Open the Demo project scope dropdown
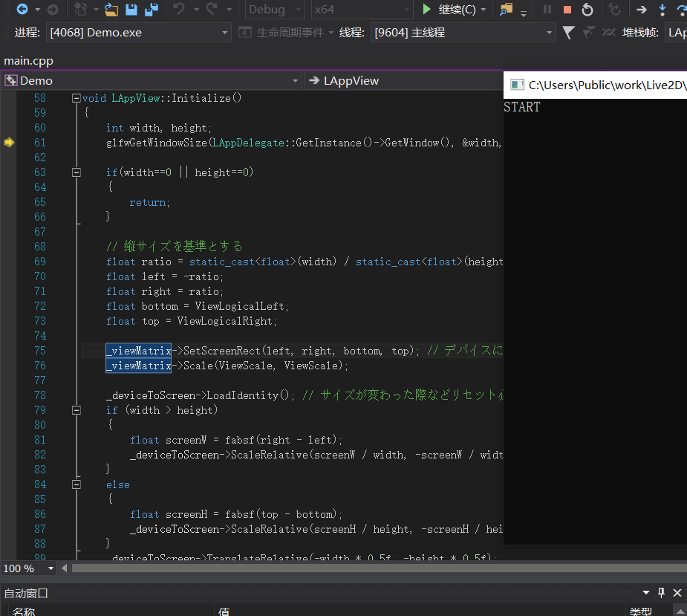This screenshot has width=687, height=616. pyautogui.click(x=295, y=80)
